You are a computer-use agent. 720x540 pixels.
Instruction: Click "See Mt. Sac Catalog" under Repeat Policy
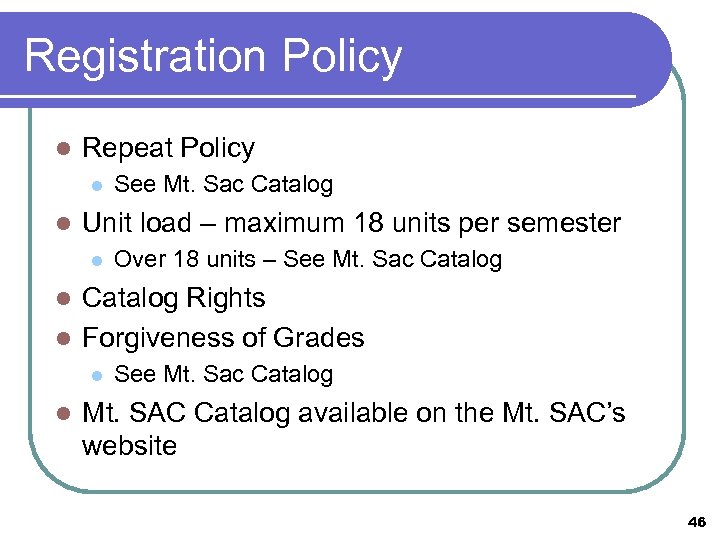coord(224,184)
